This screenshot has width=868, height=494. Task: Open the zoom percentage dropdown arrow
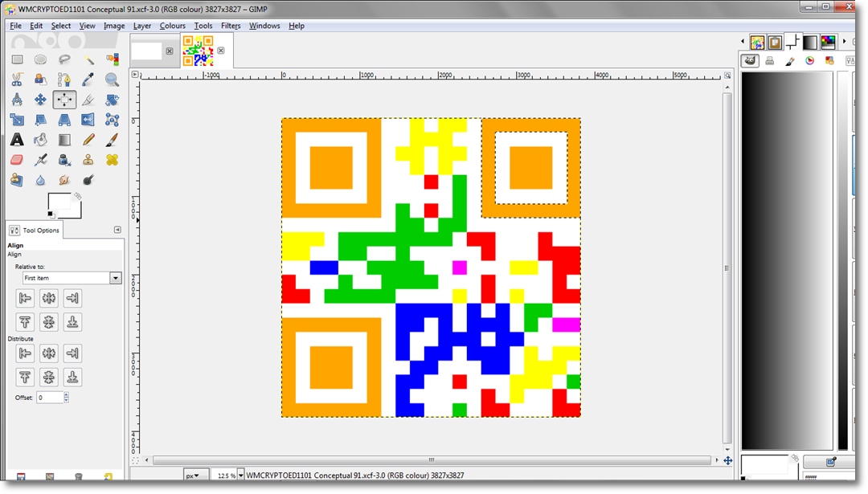(241, 476)
